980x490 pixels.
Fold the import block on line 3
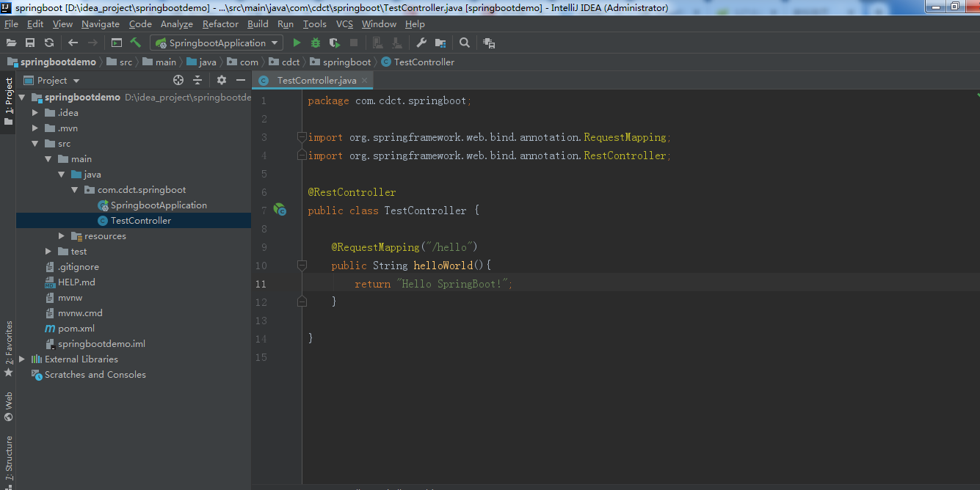click(301, 137)
